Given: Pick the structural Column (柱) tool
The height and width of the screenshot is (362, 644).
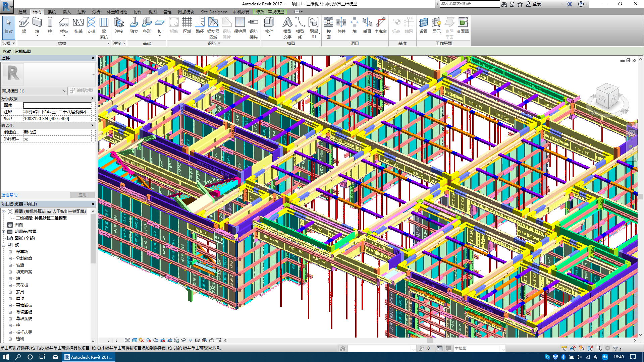Looking at the screenshot, I should coord(50,25).
